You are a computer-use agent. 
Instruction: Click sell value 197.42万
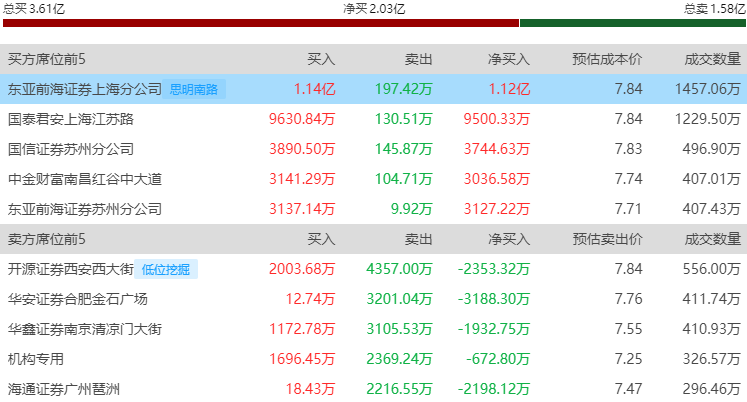(x=404, y=89)
